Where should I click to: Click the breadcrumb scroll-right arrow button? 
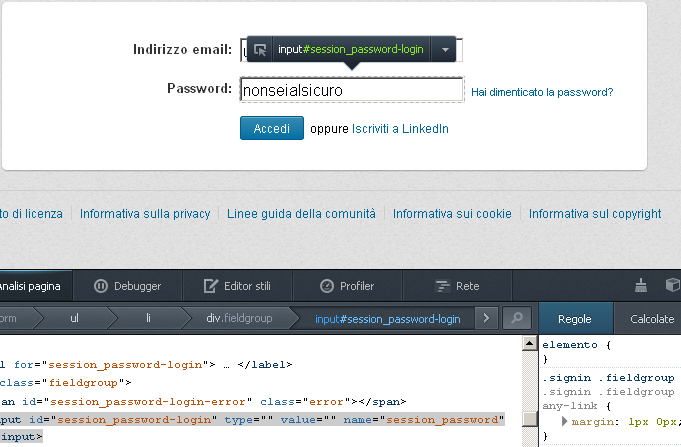(486, 318)
